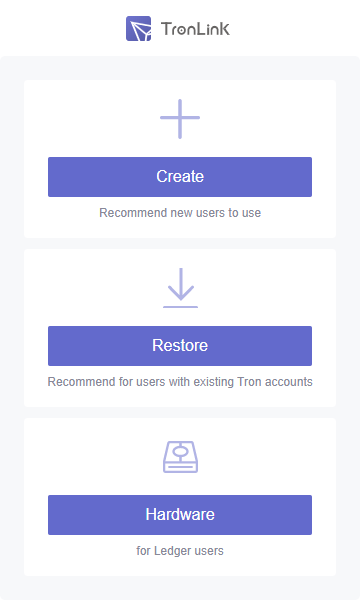
Task: Click the Create wallet button
Action: [180, 177]
